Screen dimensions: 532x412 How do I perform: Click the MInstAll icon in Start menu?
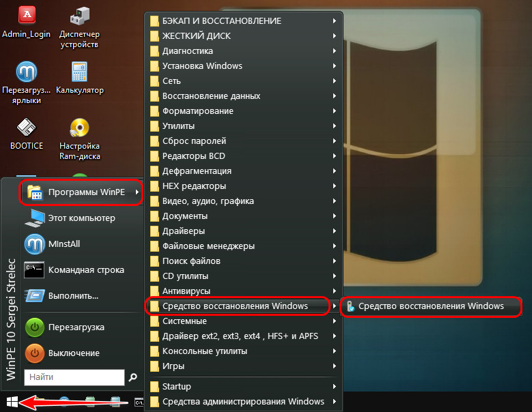pyautogui.click(x=35, y=244)
